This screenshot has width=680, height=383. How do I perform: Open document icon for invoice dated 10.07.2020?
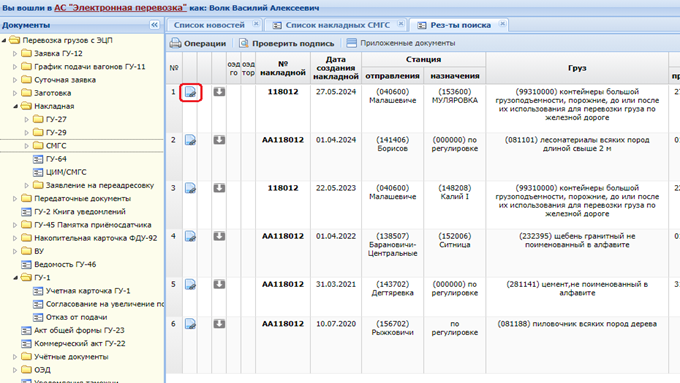click(x=190, y=324)
